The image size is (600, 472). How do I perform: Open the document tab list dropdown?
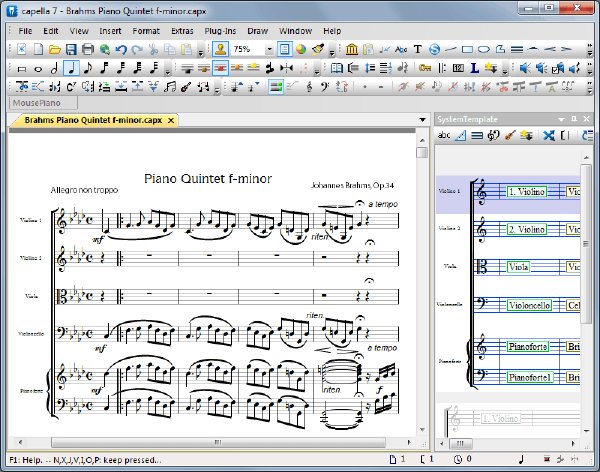tap(422, 120)
